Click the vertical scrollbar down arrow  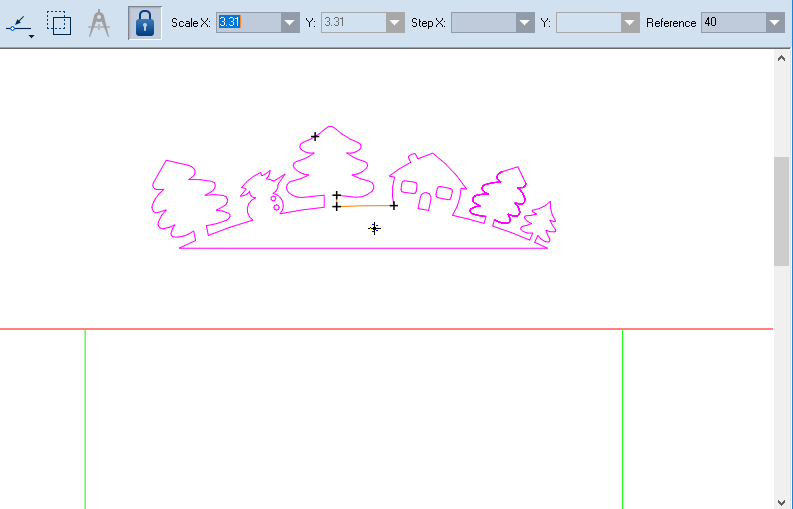782,501
